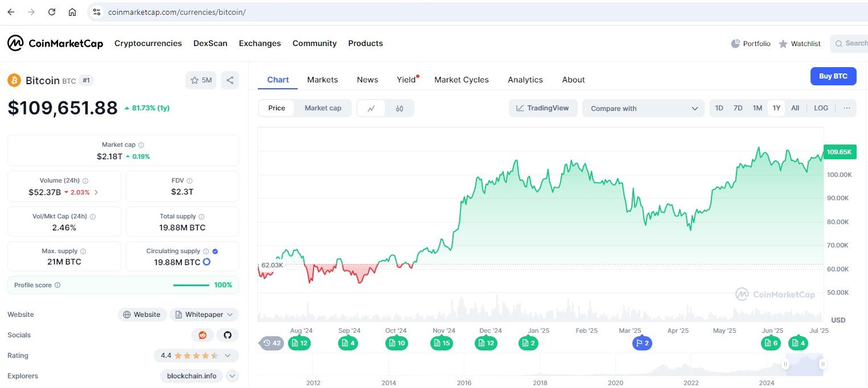The height and width of the screenshot is (388, 868).
Task: Open DexScan nav menu
Action: point(211,43)
